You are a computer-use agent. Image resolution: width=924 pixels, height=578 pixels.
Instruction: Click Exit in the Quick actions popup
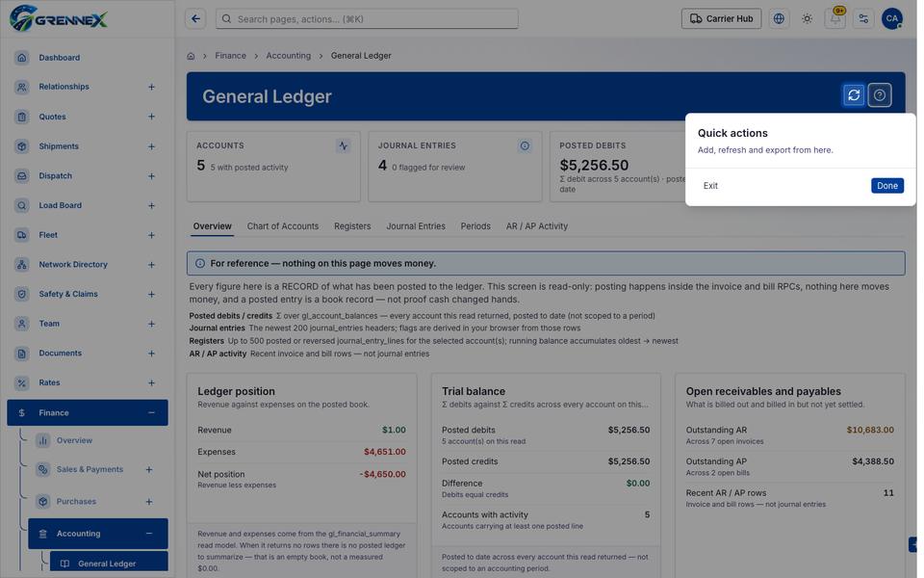pyautogui.click(x=710, y=186)
